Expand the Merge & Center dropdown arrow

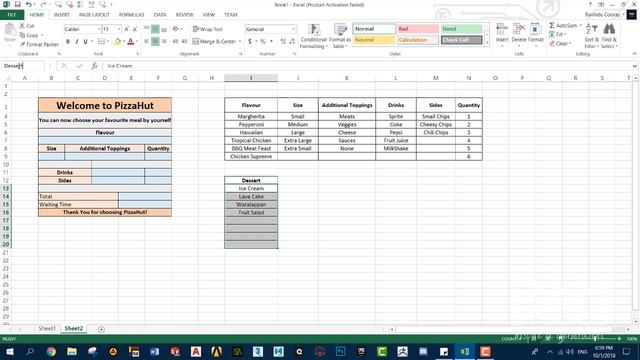[x=240, y=42]
